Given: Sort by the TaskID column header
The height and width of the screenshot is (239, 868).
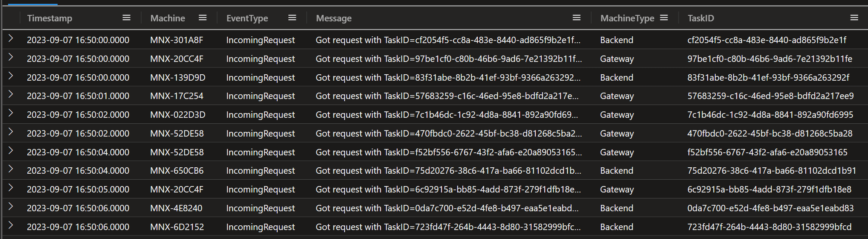Looking at the screenshot, I should pos(700,18).
